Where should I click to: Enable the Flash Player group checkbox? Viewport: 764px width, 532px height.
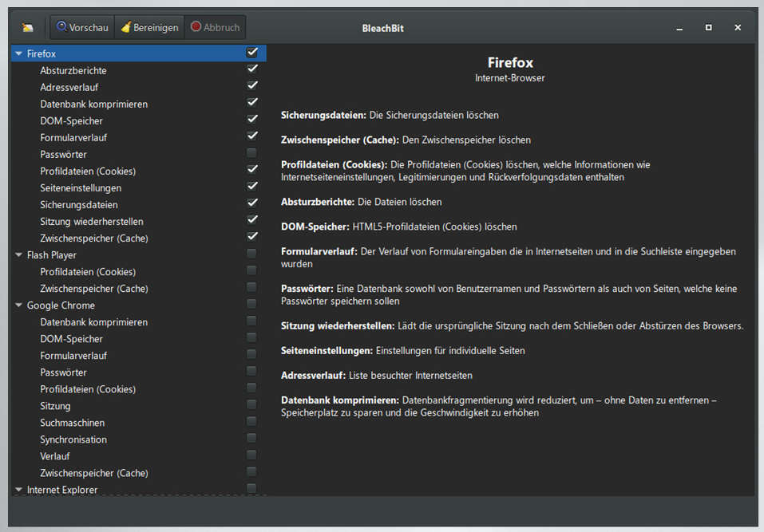tap(251, 253)
